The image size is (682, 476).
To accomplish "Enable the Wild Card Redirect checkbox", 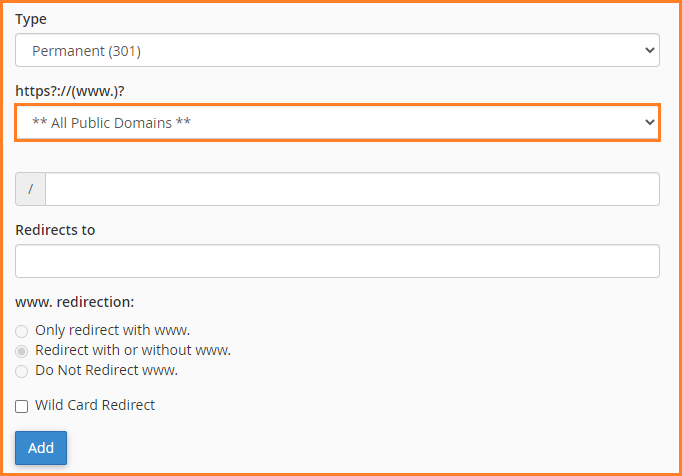I will pyautogui.click(x=21, y=406).
